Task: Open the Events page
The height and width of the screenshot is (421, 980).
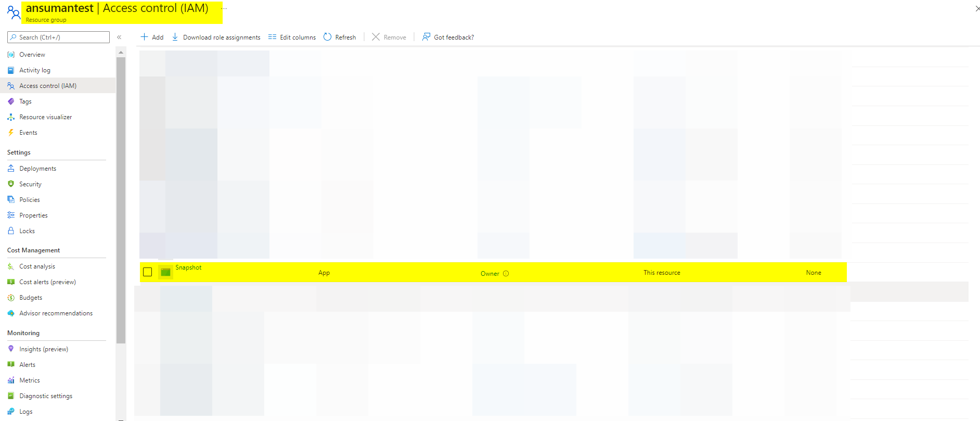Action: point(28,133)
